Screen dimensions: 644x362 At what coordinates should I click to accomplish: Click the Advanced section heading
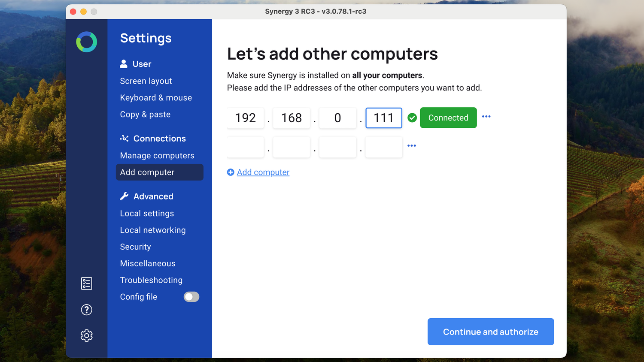(153, 196)
